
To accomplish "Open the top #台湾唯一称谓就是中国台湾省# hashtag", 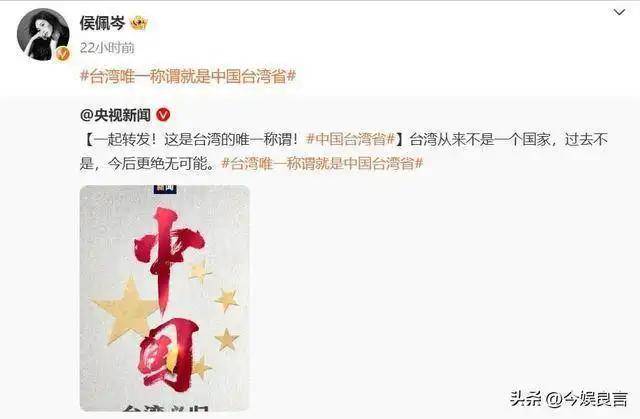I will click(188, 76).
